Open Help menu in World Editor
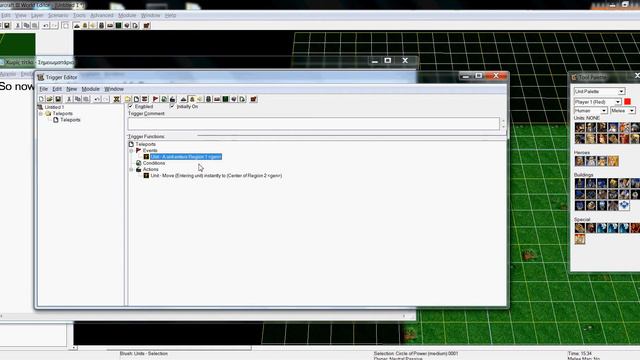The image size is (640, 360). tap(171, 15)
